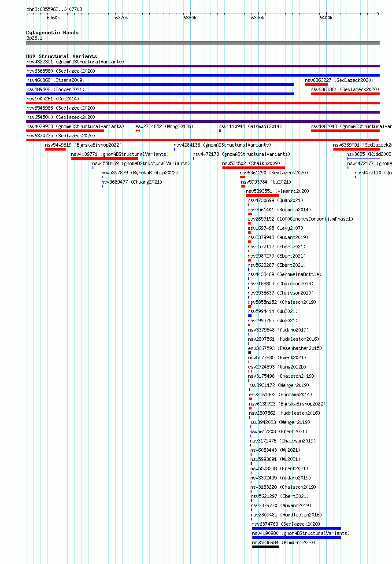Click esv2657152 1000GenomesConsortiumPhase1 label
The image size is (392, 564).
(300, 219)
